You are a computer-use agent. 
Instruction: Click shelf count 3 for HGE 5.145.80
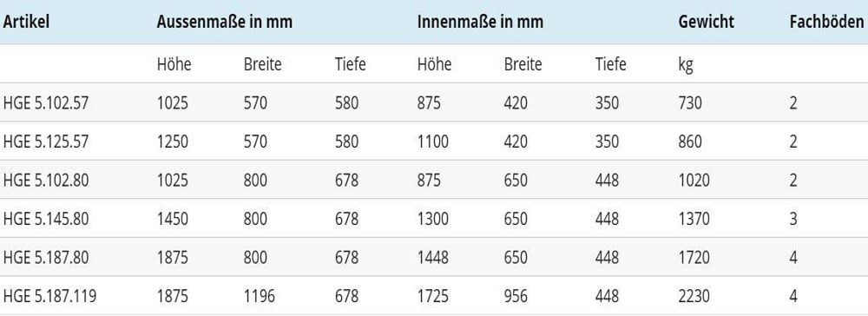point(793,219)
